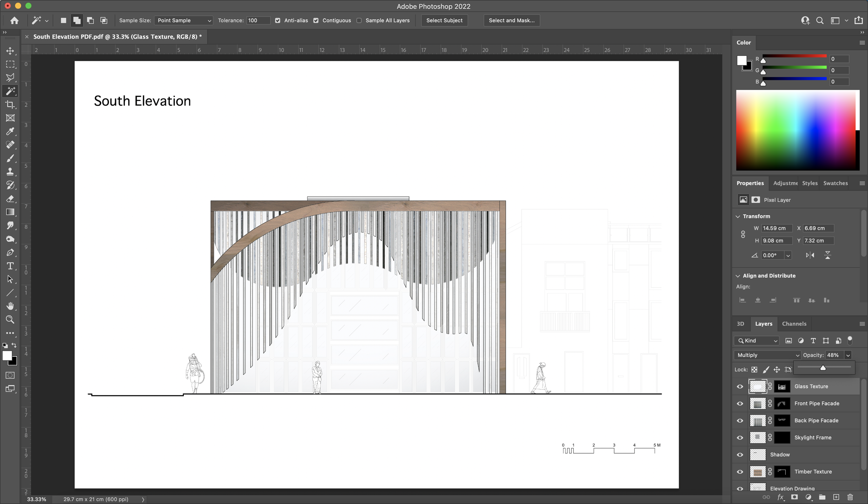The width and height of the screenshot is (868, 504).
Task: Enable Contiguous checkbox
Action: [317, 20]
